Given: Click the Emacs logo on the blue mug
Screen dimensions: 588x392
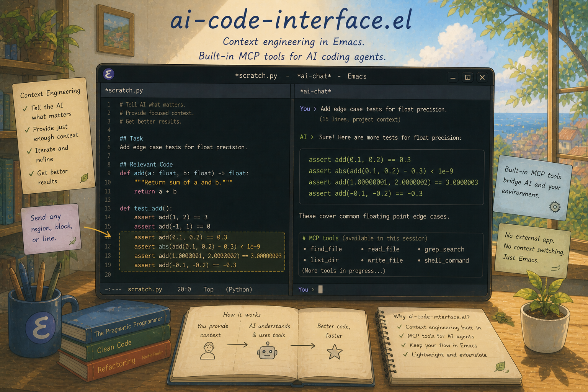Looking at the screenshot, I should pos(41,328).
